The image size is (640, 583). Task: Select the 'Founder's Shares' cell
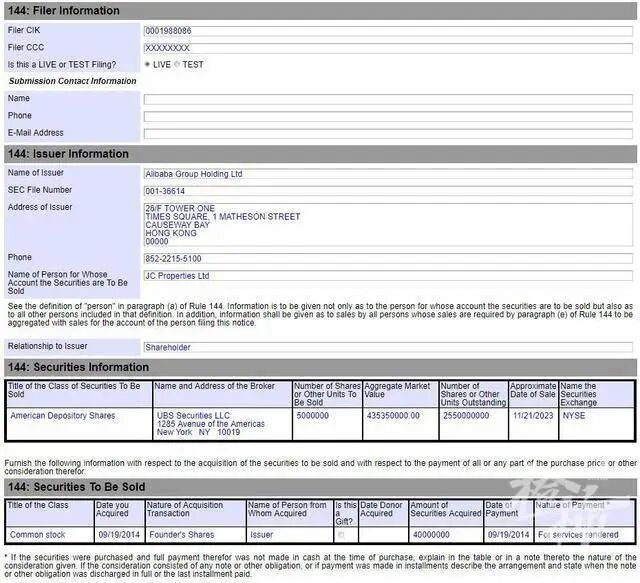pos(196,535)
